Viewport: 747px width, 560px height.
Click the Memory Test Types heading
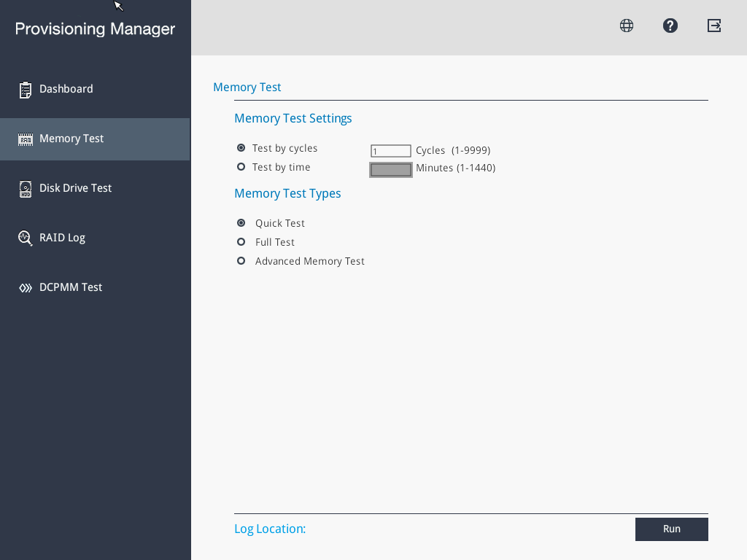pyautogui.click(x=287, y=194)
